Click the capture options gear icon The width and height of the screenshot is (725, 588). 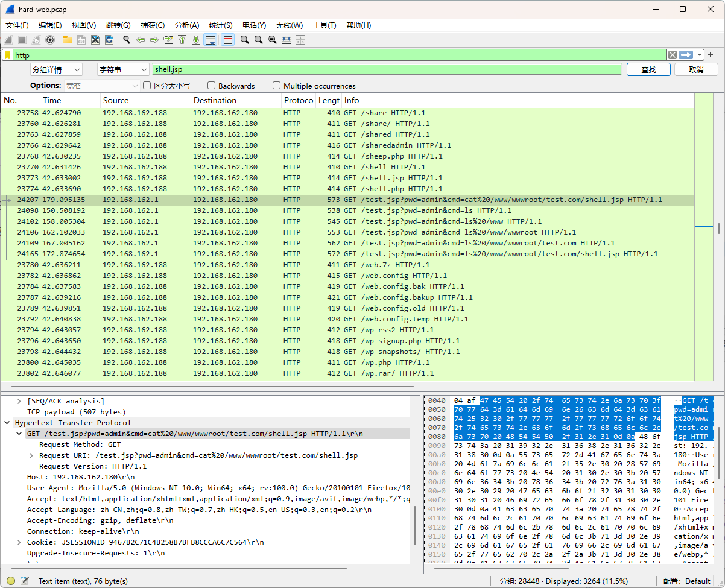[50, 40]
